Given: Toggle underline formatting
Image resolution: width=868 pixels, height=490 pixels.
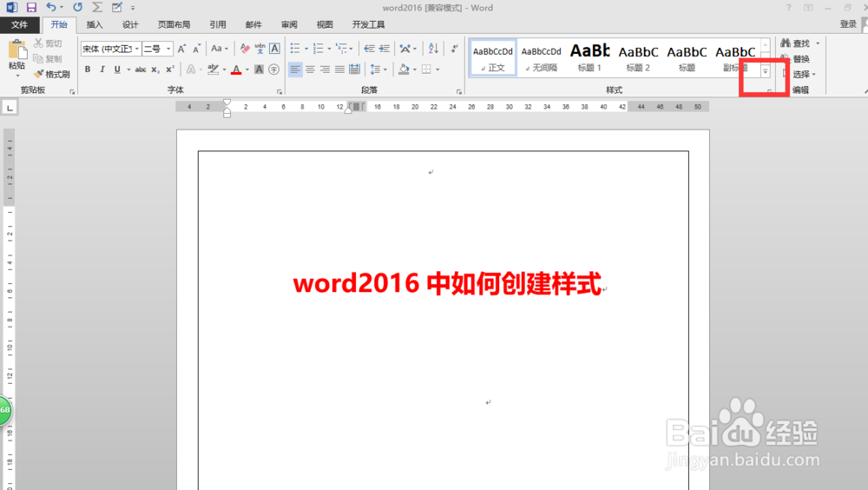Looking at the screenshot, I should [117, 70].
